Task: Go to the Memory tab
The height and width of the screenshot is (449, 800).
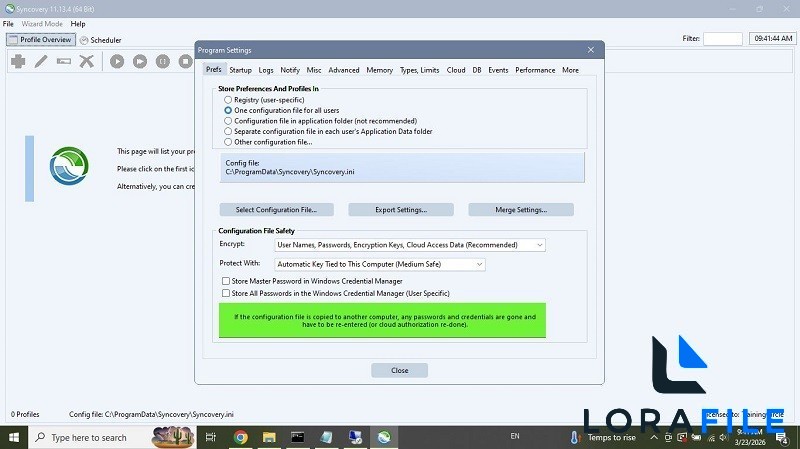Action: (380, 70)
